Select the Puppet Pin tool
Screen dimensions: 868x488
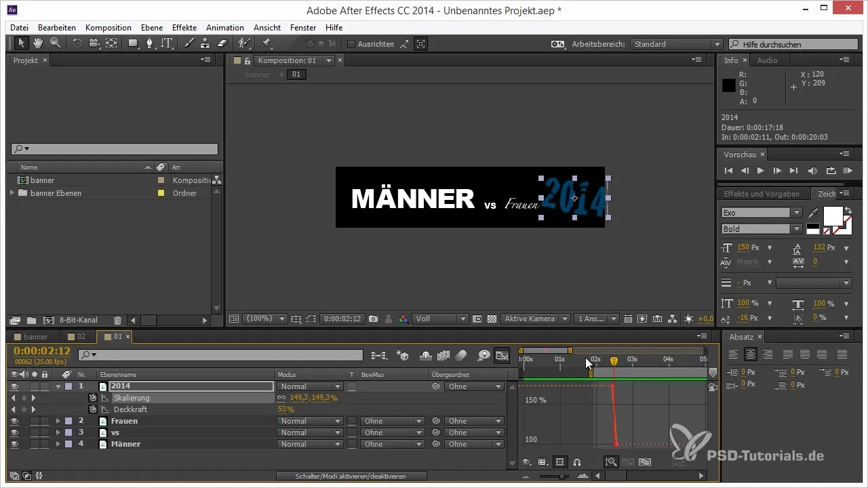point(266,43)
